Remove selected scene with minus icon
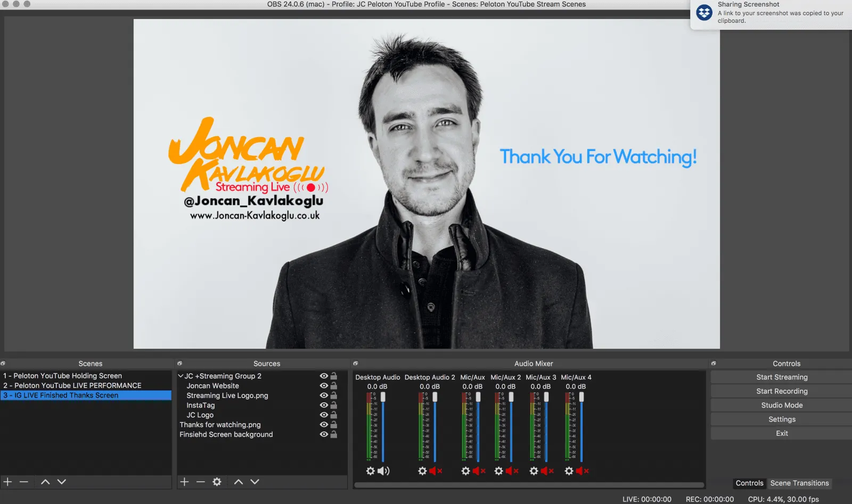Viewport: 852px width, 504px height. (24, 482)
